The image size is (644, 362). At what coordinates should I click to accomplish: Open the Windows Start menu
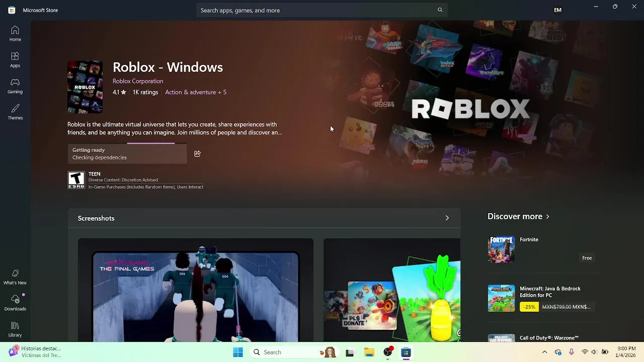(x=238, y=352)
